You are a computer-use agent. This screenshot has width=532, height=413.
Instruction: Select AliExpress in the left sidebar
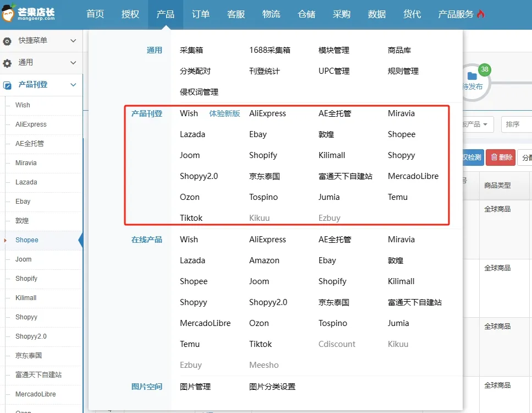(31, 124)
